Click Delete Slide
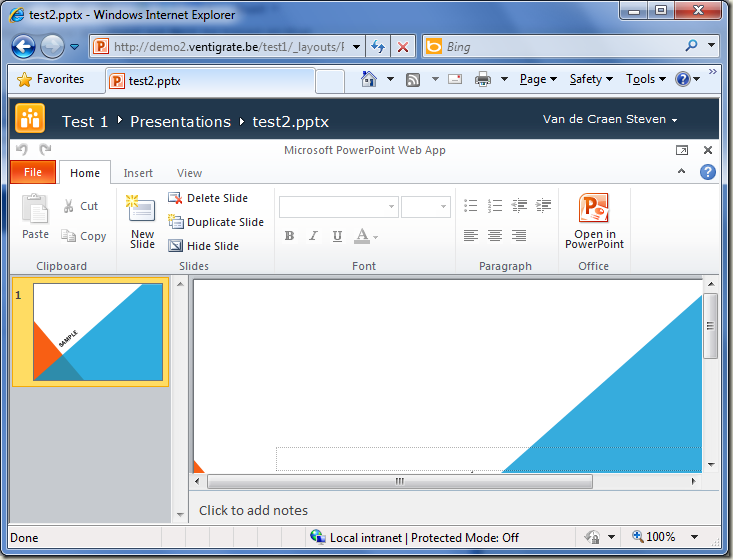This screenshot has width=733, height=560. coord(208,198)
